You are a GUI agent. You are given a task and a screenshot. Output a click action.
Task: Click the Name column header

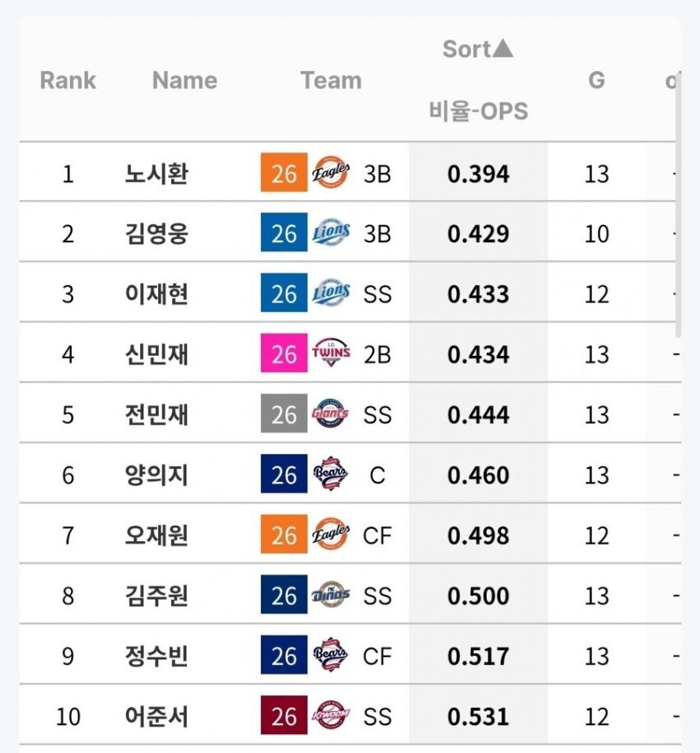click(184, 80)
